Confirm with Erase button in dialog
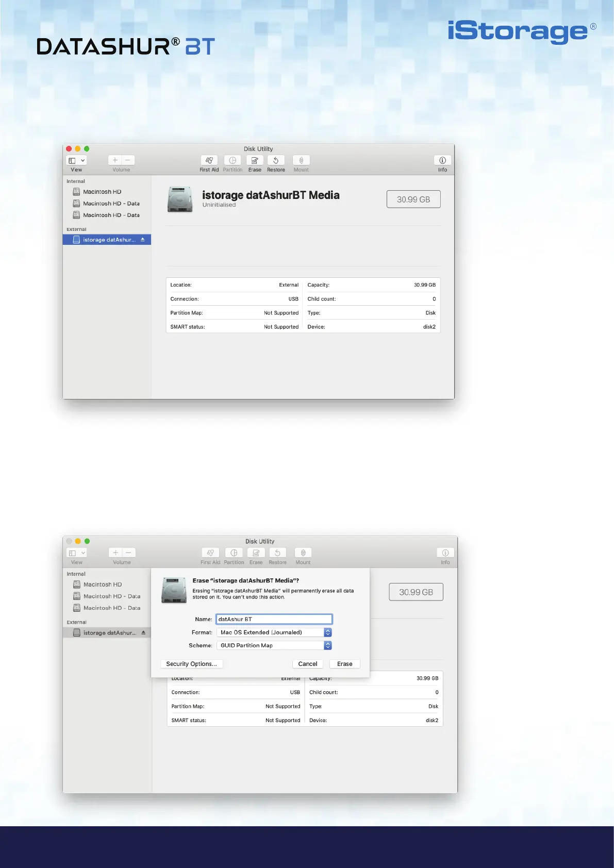 pos(345,664)
